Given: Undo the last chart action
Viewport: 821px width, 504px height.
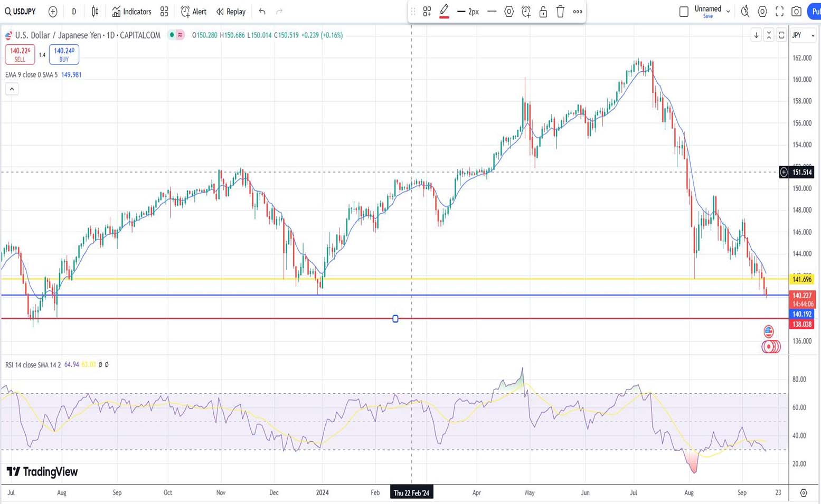Looking at the screenshot, I should click(x=262, y=12).
